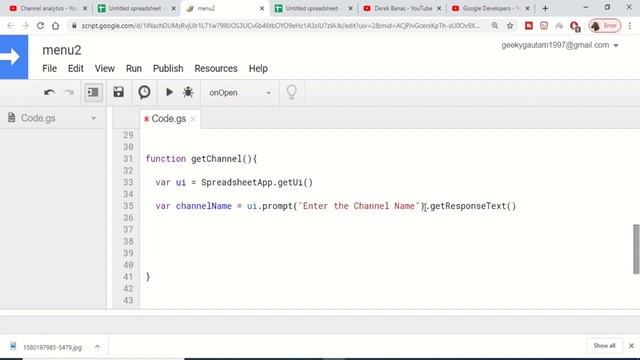Screen dimensions: 640x360
Task: Open the Resources menu
Action: (x=216, y=69)
